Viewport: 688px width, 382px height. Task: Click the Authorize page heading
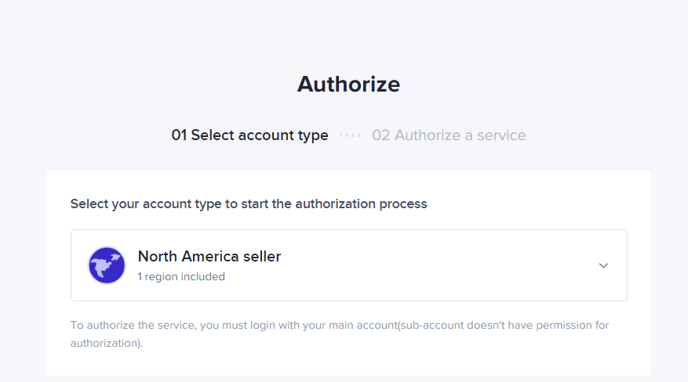[348, 84]
